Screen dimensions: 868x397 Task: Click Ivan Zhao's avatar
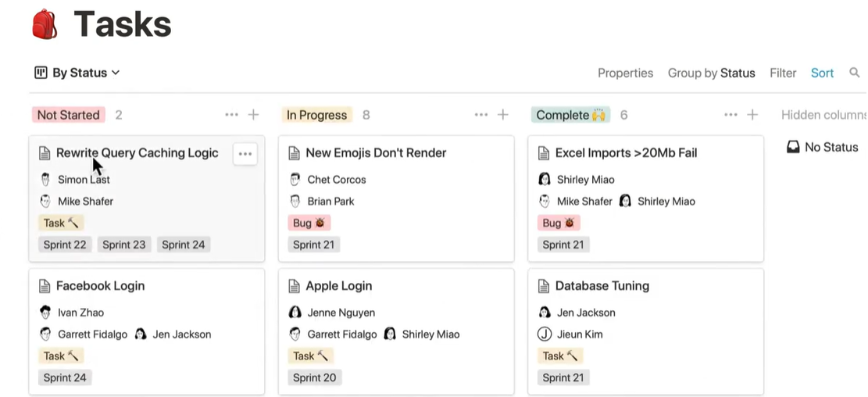[45, 313]
